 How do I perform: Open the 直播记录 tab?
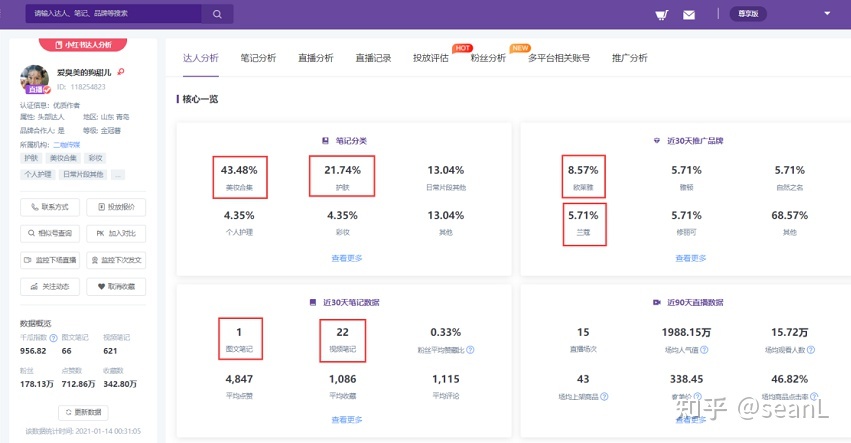pyautogui.click(x=373, y=58)
